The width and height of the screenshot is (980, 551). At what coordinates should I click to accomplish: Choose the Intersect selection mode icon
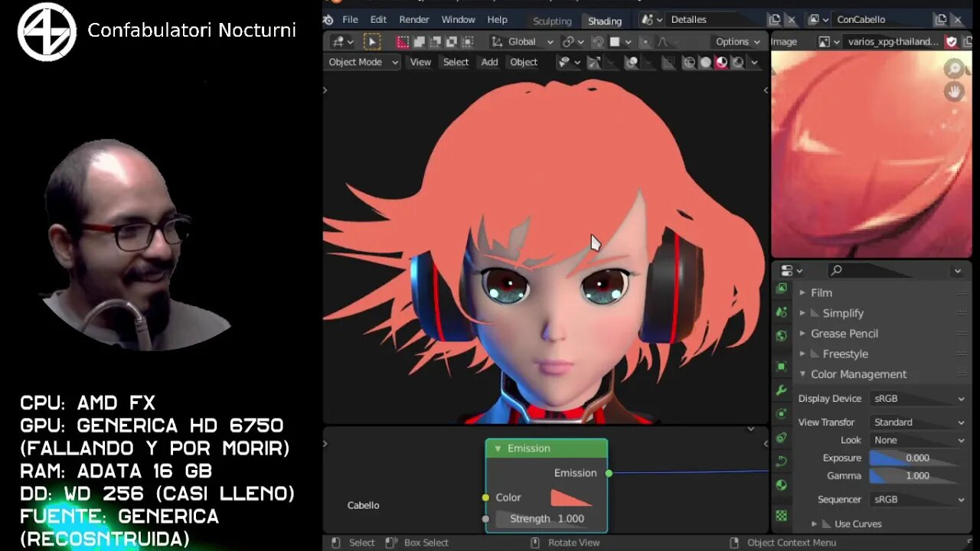468,41
